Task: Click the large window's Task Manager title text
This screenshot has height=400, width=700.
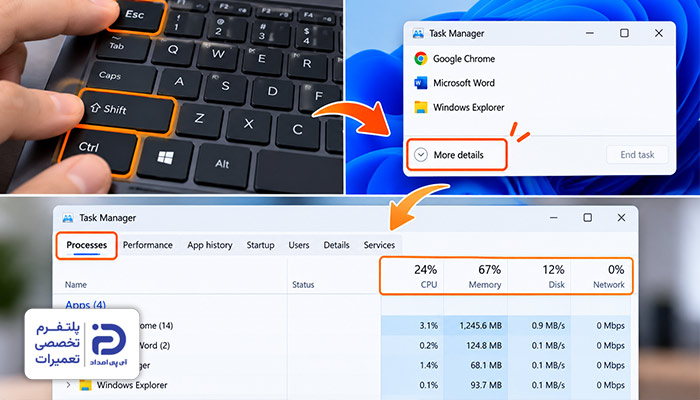Action: tap(108, 218)
